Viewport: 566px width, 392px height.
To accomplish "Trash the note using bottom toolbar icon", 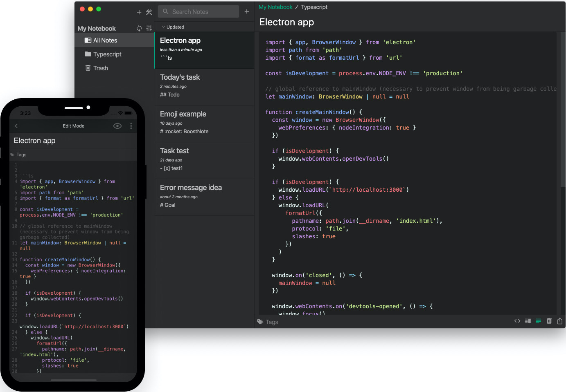I will 549,321.
